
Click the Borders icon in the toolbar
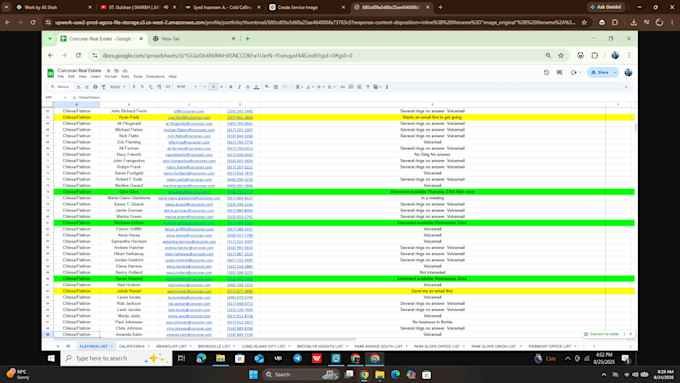click(276, 87)
